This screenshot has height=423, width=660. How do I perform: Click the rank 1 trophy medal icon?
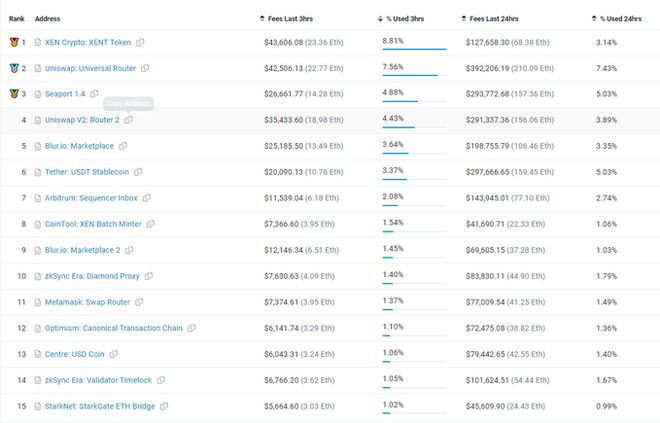pyautogui.click(x=13, y=42)
